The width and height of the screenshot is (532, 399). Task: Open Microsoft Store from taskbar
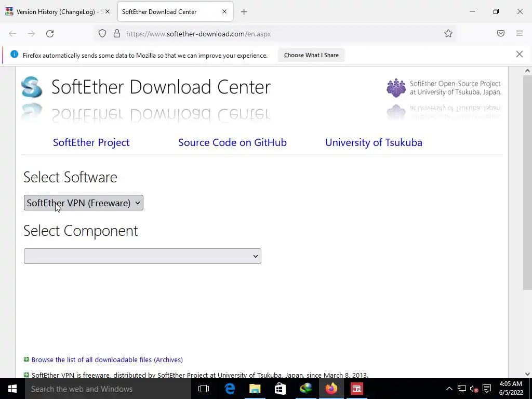pos(280,389)
